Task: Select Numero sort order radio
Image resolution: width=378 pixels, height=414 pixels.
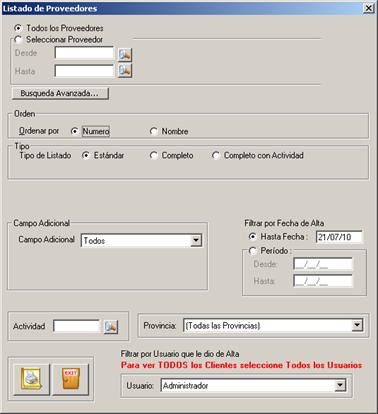Action: pyautogui.click(x=75, y=131)
